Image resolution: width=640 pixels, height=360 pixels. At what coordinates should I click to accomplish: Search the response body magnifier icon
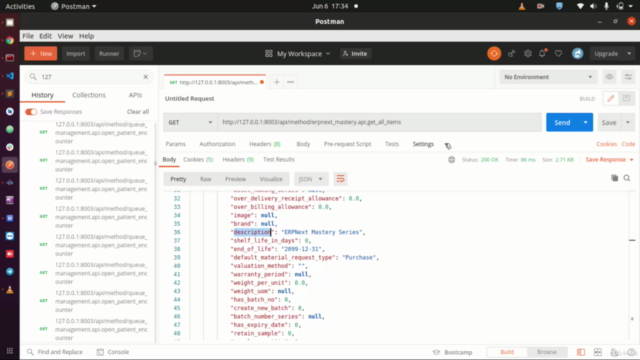tap(627, 178)
